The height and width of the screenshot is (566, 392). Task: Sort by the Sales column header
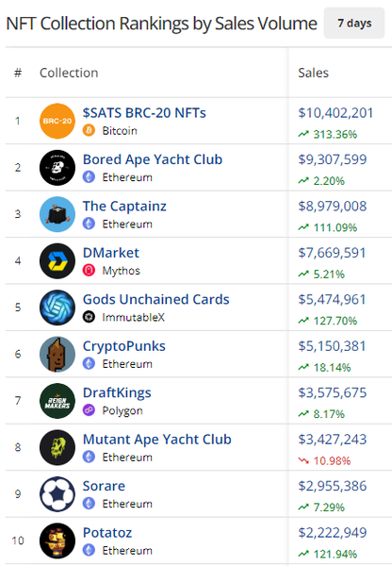313,73
